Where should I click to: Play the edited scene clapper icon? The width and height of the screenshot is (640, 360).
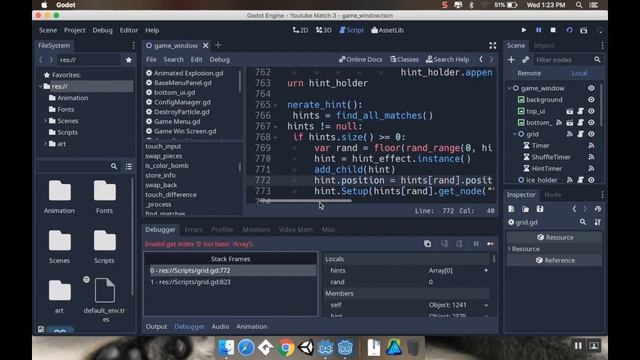(x=584, y=30)
